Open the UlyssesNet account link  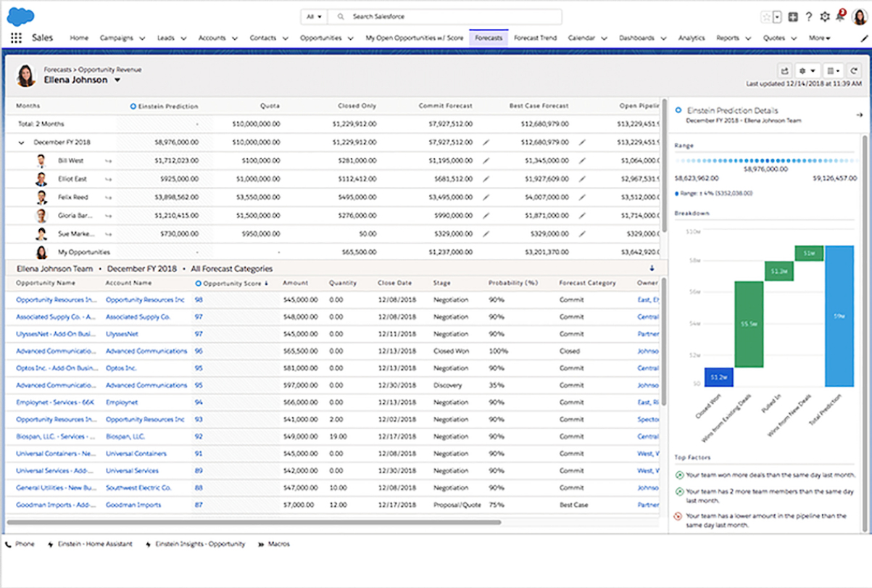click(x=122, y=334)
